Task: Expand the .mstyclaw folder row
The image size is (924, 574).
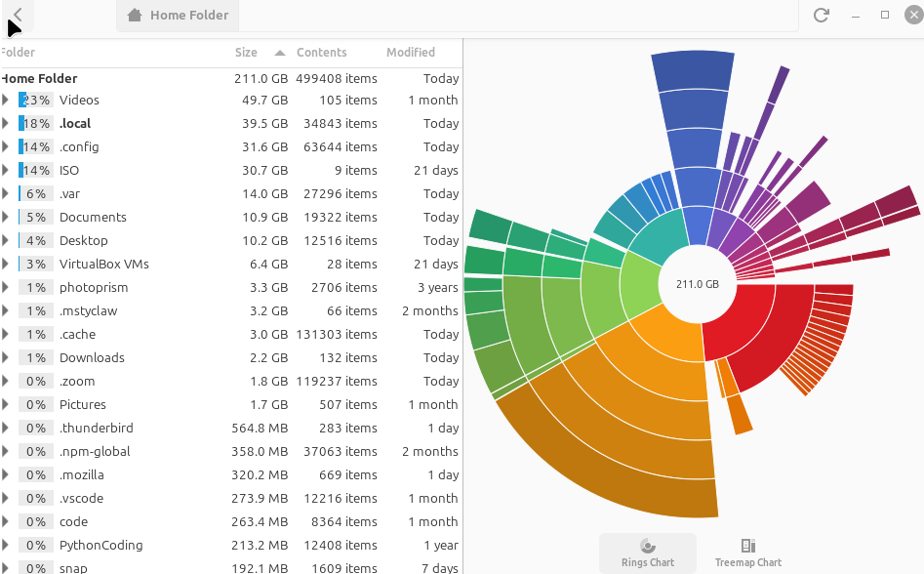Action: click(x=5, y=310)
